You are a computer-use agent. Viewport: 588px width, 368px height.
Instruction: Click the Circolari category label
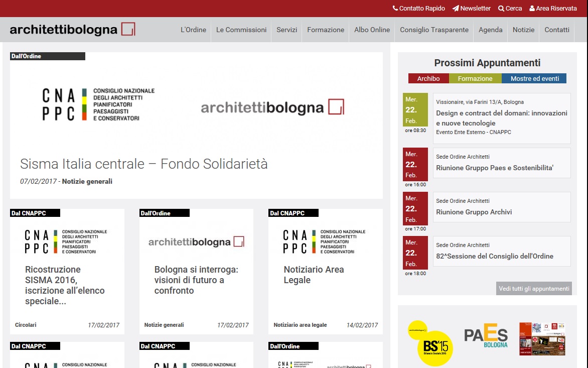click(x=26, y=325)
